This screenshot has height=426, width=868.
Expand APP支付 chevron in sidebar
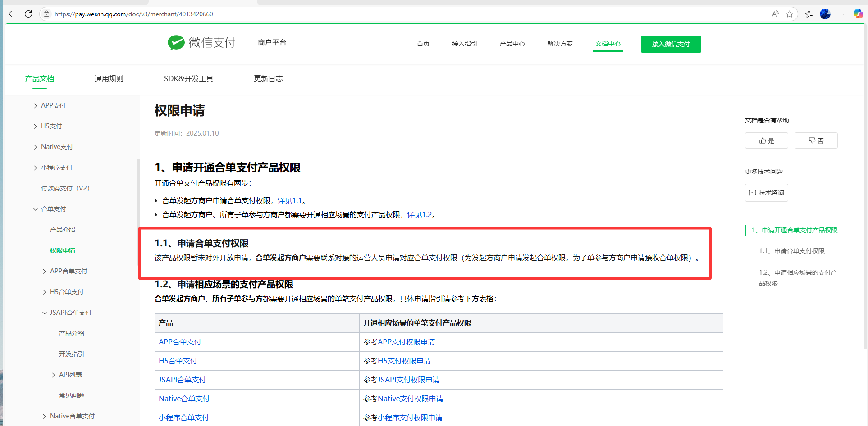[x=36, y=105]
